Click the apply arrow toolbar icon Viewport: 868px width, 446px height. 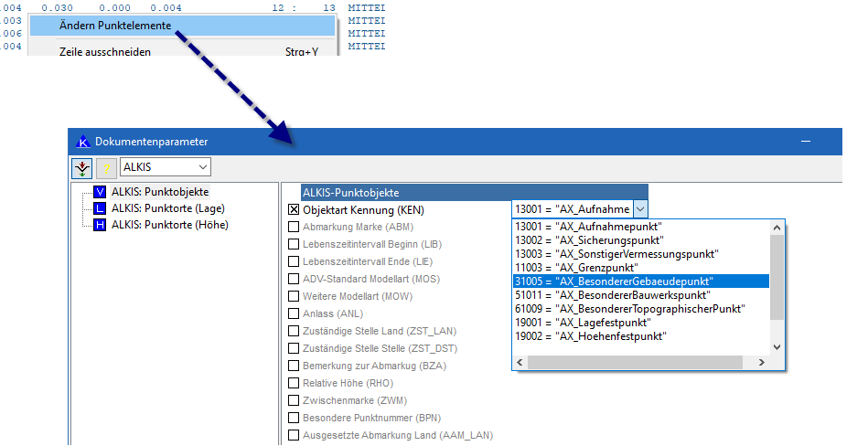pyautogui.click(x=82, y=168)
